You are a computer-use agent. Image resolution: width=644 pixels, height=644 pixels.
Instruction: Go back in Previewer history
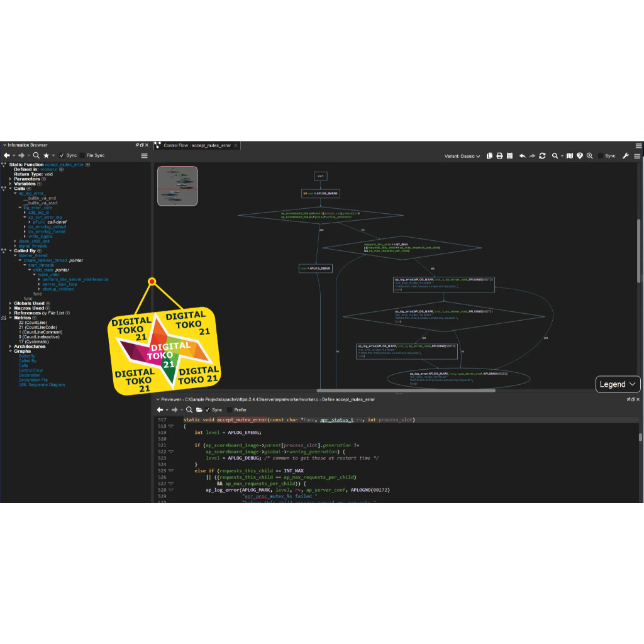(160, 410)
